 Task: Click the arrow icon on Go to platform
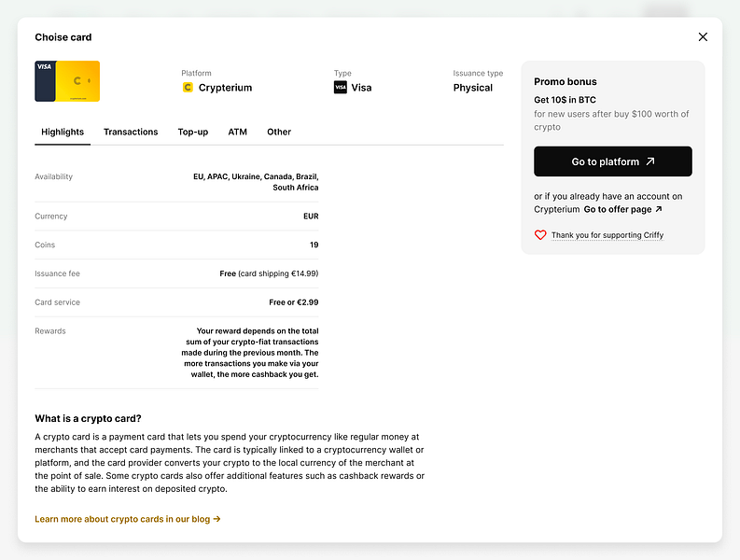(x=650, y=161)
